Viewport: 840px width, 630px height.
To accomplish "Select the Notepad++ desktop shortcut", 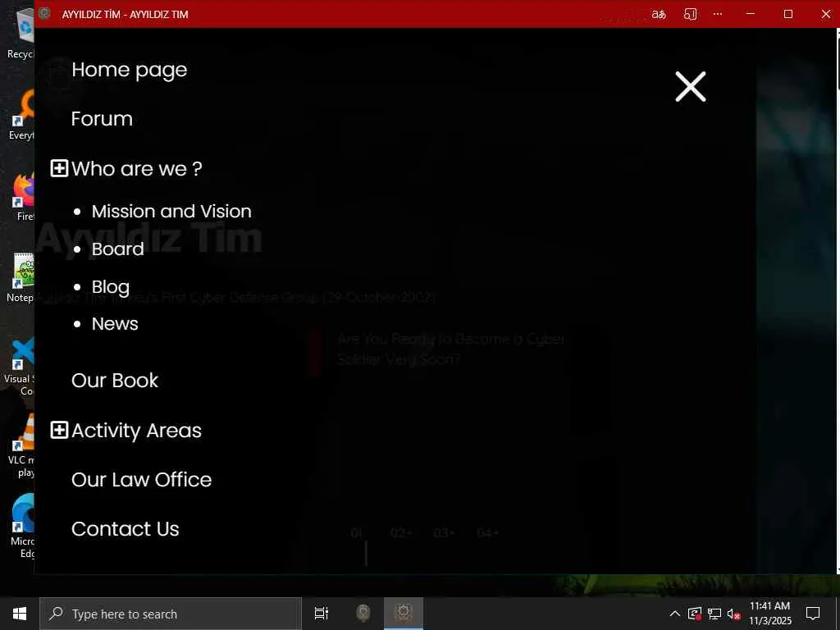I will (x=21, y=277).
